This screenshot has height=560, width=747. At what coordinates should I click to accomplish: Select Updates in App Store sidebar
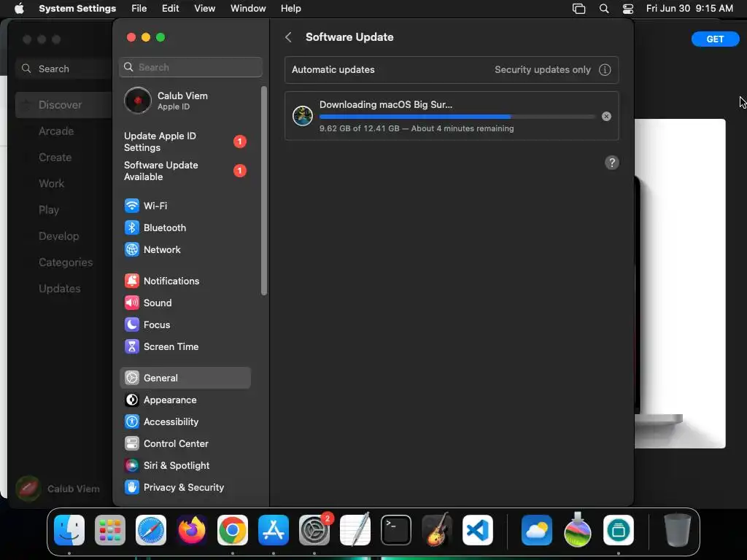coord(60,288)
